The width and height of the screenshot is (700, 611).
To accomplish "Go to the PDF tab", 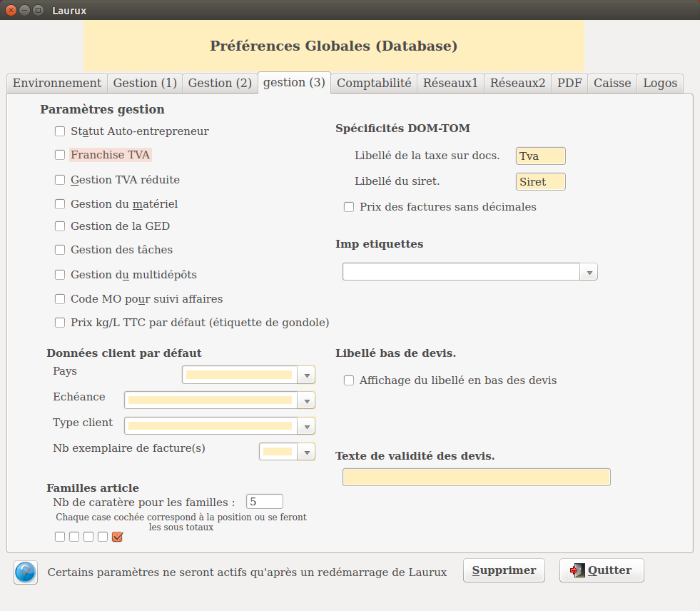I will tap(569, 84).
